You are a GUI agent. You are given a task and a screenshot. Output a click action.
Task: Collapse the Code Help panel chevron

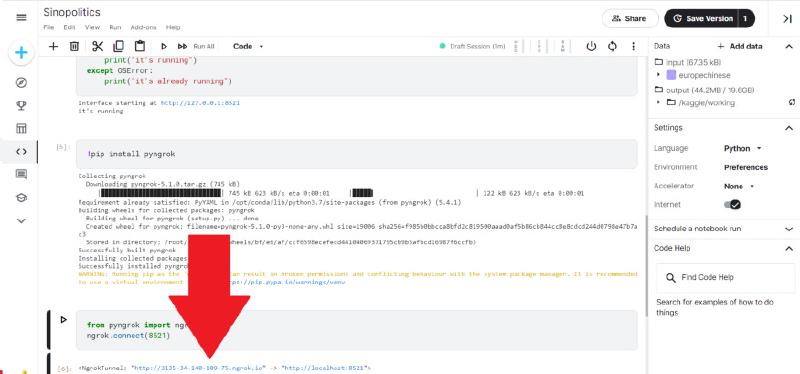tap(788, 248)
